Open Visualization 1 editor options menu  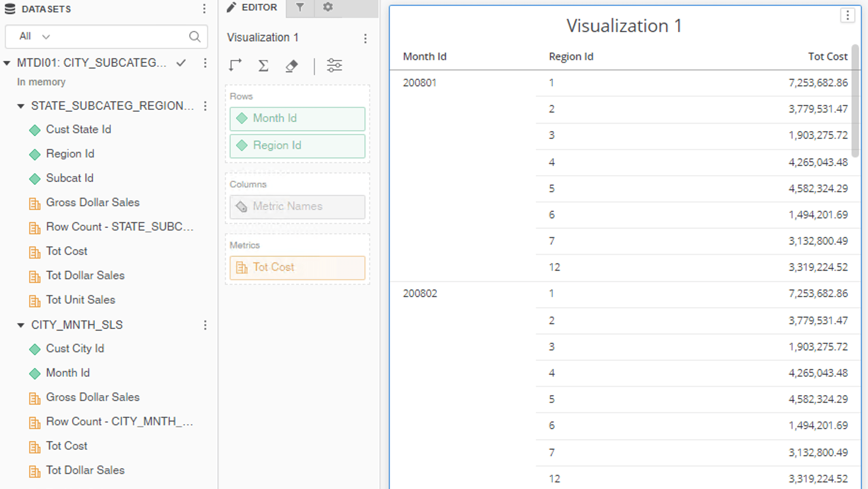365,38
